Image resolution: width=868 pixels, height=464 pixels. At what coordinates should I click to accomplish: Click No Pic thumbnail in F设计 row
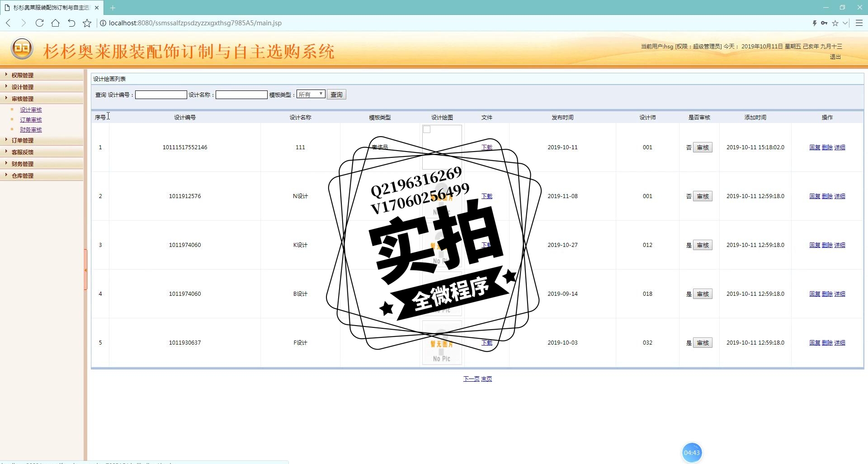tap(442, 342)
